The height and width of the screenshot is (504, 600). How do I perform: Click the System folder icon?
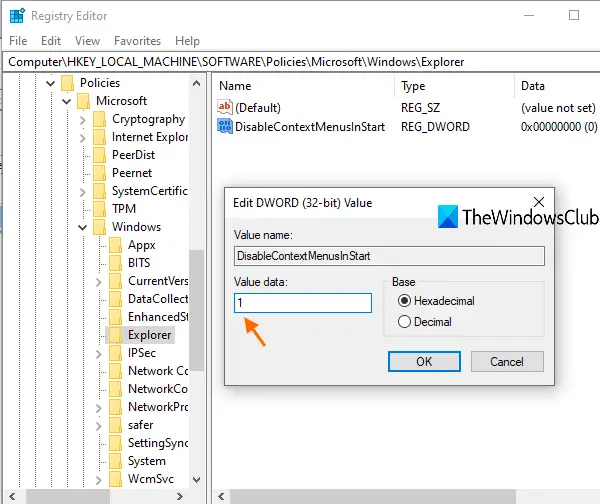click(x=116, y=461)
